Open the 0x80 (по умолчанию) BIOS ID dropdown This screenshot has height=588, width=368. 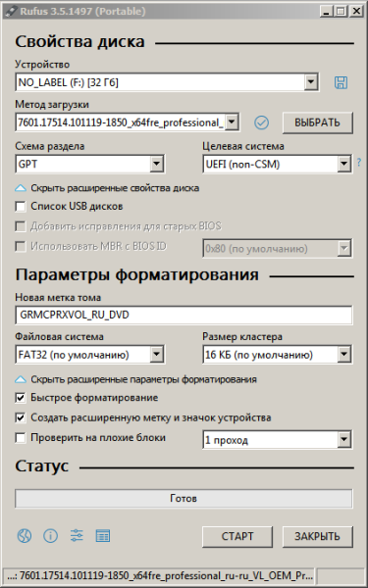click(277, 248)
